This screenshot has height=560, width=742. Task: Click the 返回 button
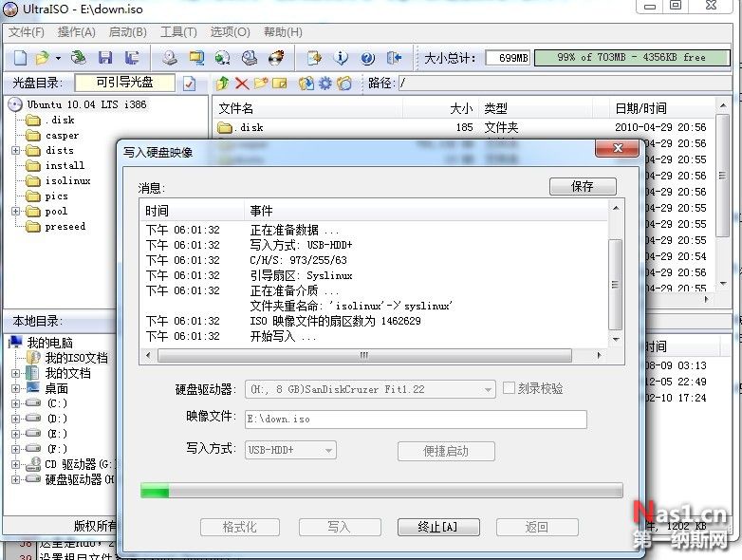[537, 528]
